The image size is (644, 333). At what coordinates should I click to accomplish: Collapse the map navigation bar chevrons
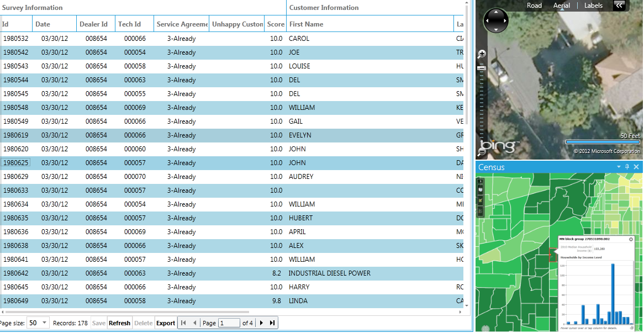(x=619, y=6)
